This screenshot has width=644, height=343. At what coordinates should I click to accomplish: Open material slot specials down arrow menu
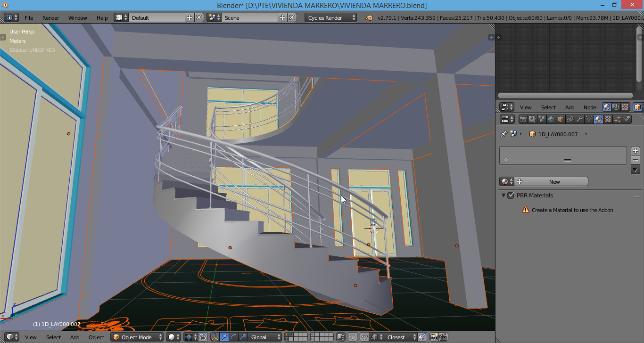(x=636, y=170)
